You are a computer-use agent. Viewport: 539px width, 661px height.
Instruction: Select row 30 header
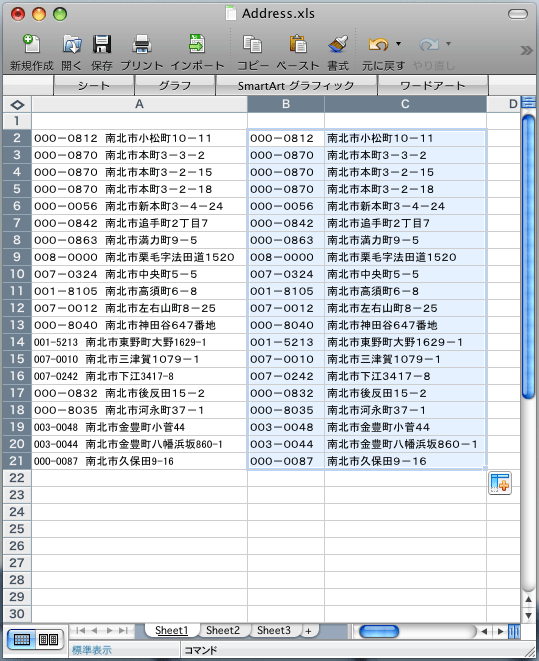click(17, 614)
